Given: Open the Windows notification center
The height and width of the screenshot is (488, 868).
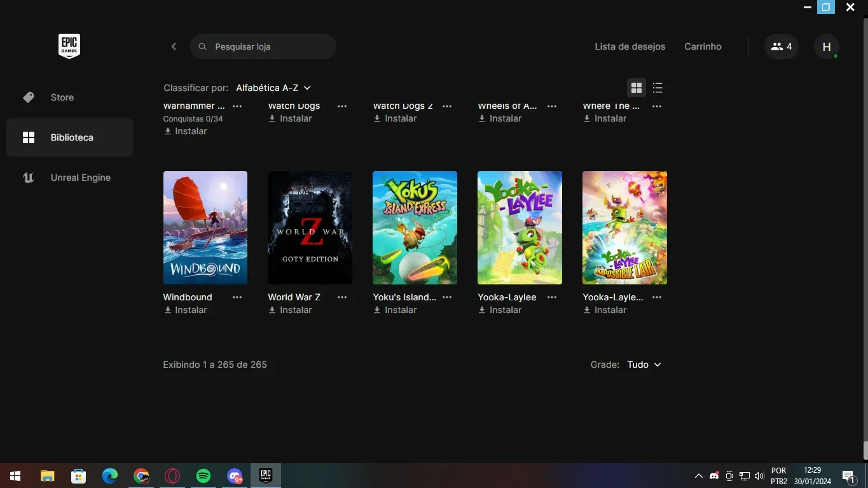Looking at the screenshot, I should [848, 476].
